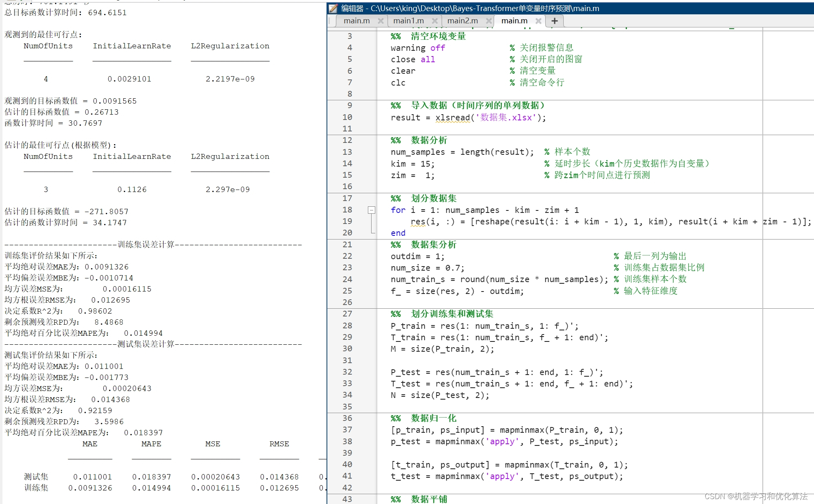Click 'outdim = 1;' code line

point(417,257)
